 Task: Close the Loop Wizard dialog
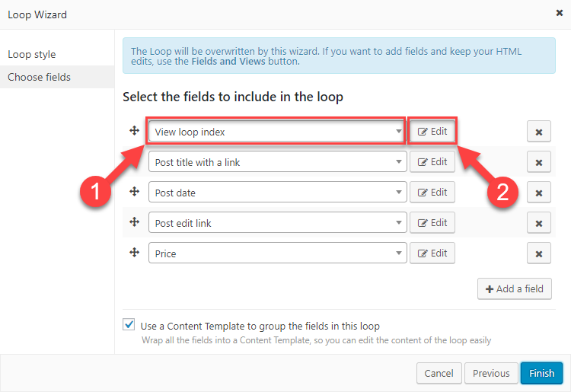[560, 14]
